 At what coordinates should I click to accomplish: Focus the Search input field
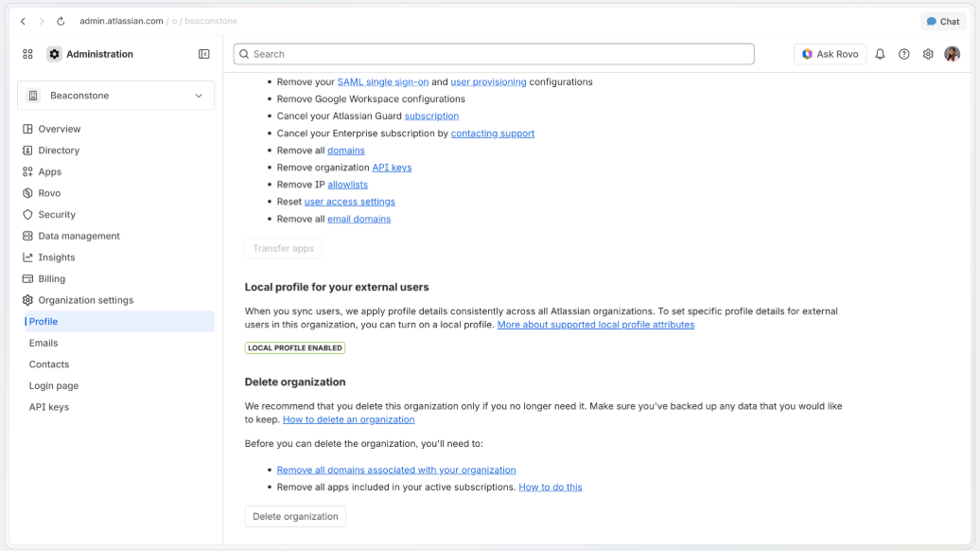(494, 54)
